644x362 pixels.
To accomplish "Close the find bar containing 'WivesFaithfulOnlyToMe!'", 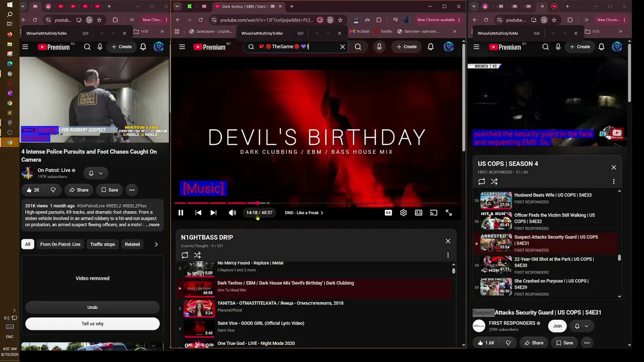I will pyautogui.click(x=340, y=33).
